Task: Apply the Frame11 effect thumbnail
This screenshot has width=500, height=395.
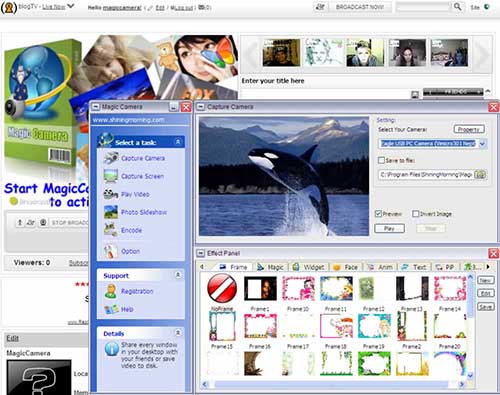Action: point(336,289)
